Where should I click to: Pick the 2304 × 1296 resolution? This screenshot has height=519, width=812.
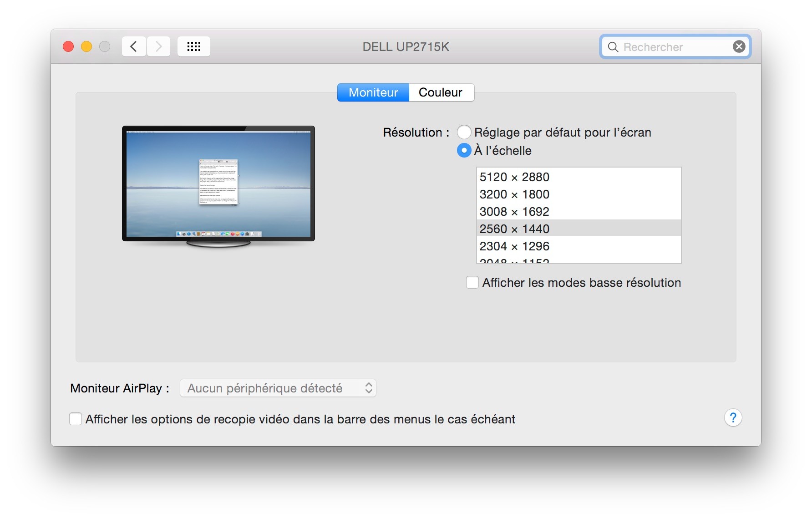point(514,246)
